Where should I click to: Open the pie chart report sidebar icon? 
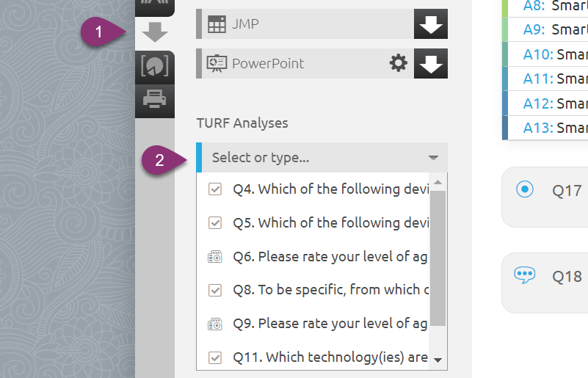click(155, 66)
